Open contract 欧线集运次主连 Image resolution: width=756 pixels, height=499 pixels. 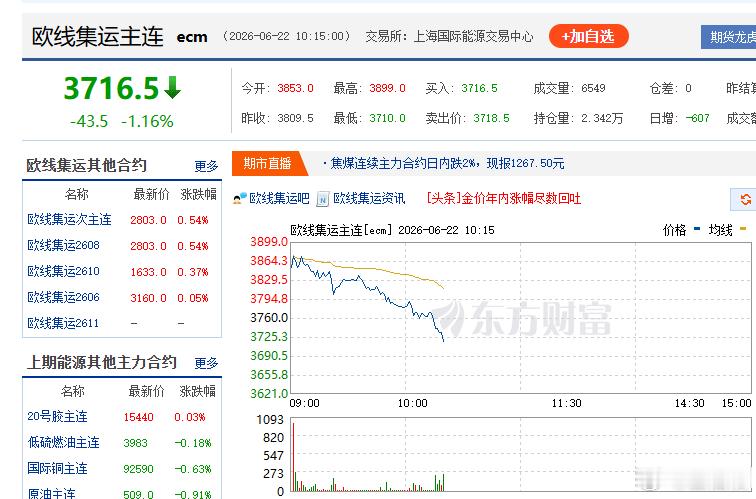(69, 220)
